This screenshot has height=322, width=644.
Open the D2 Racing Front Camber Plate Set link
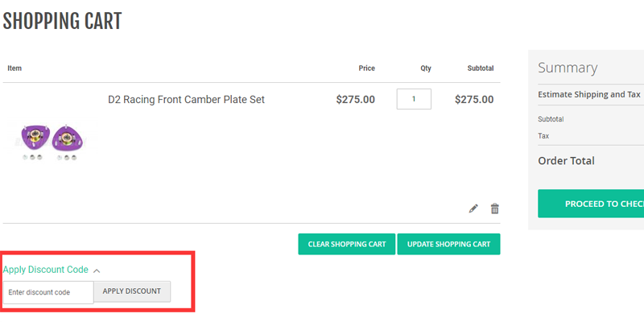coord(186,100)
